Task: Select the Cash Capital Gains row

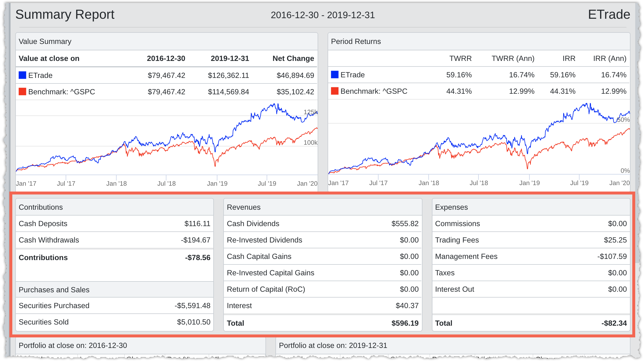Action: (323, 256)
